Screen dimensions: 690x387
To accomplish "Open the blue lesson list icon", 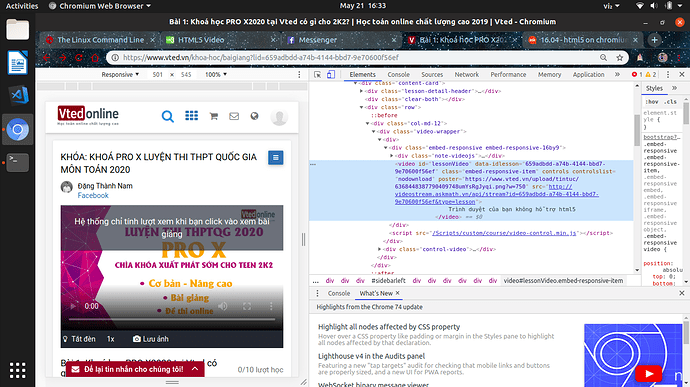I will pos(275,158).
